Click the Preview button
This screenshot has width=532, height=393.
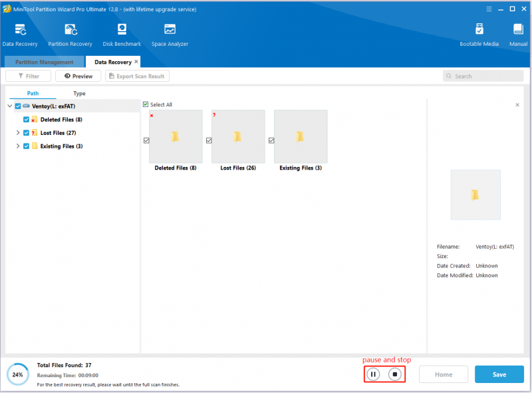coord(78,76)
